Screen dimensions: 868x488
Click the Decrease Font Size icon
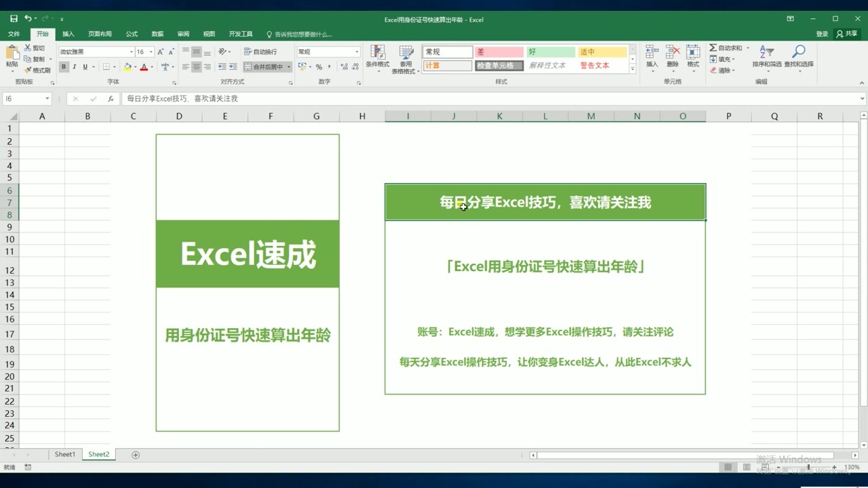coord(171,52)
